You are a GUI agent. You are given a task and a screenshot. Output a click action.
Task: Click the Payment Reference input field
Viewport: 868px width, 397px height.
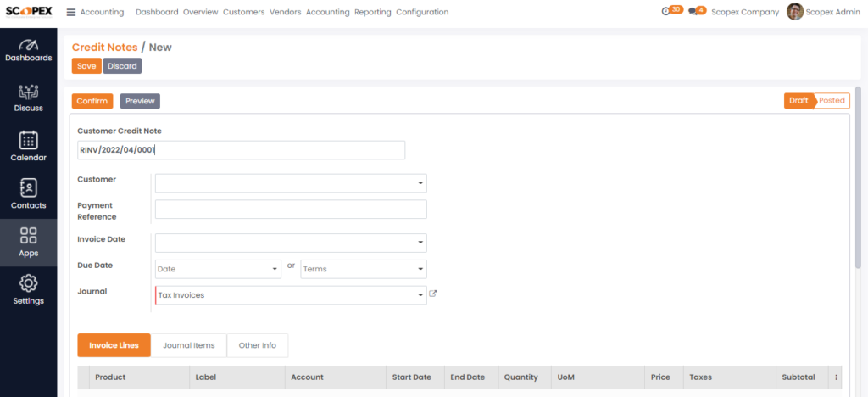(291, 210)
